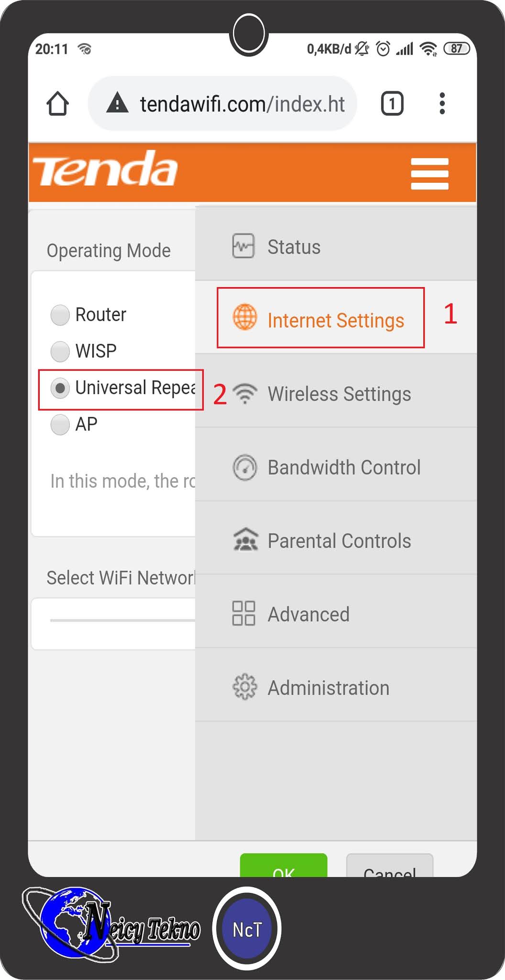The width and height of the screenshot is (505, 980).
Task: Click the Parental Controls family icon
Action: [245, 540]
